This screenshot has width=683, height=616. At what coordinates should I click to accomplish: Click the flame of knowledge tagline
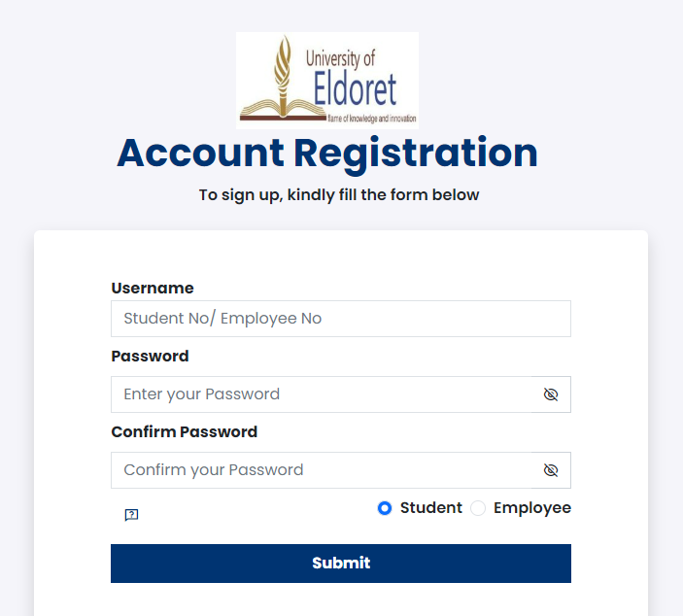tap(372, 119)
